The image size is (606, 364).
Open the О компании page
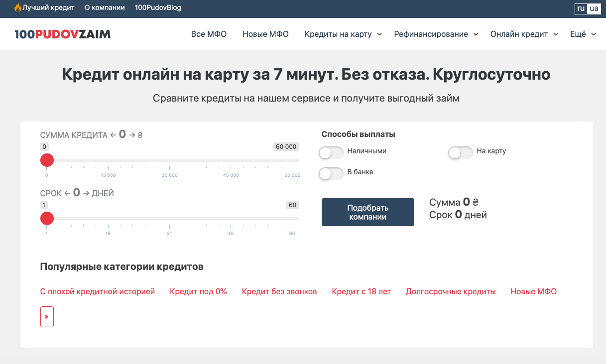coord(105,8)
